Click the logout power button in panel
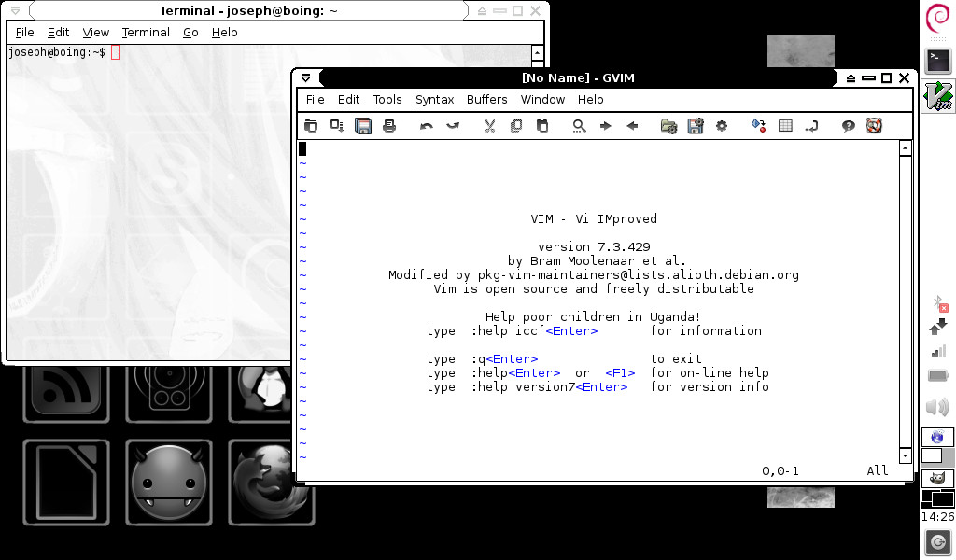The width and height of the screenshot is (956, 560). [937, 541]
